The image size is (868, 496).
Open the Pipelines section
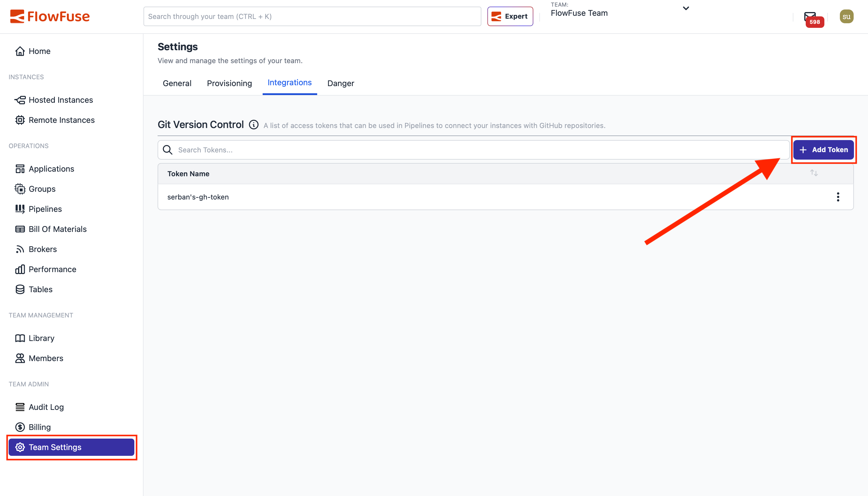pyautogui.click(x=45, y=209)
